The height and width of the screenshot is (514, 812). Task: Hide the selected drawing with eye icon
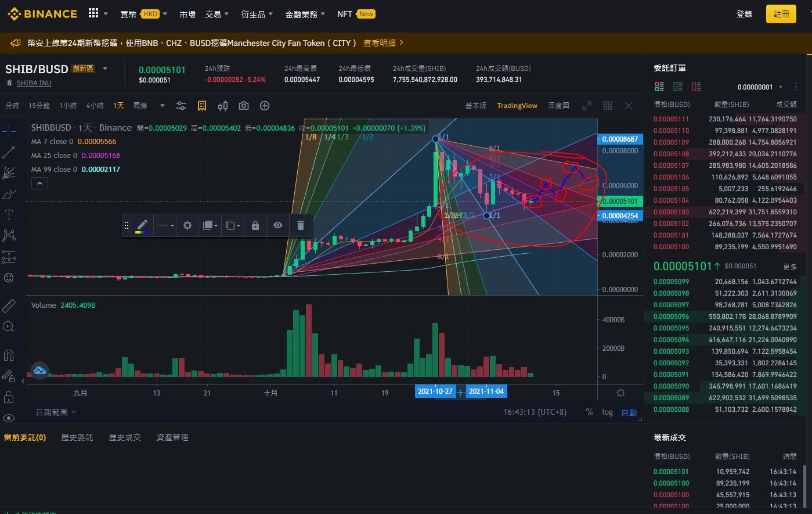tap(278, 225)
